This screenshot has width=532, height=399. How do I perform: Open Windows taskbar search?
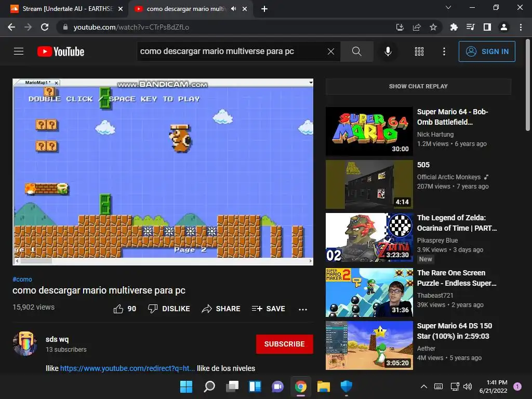pyautogui.click(x=209, y=387)
